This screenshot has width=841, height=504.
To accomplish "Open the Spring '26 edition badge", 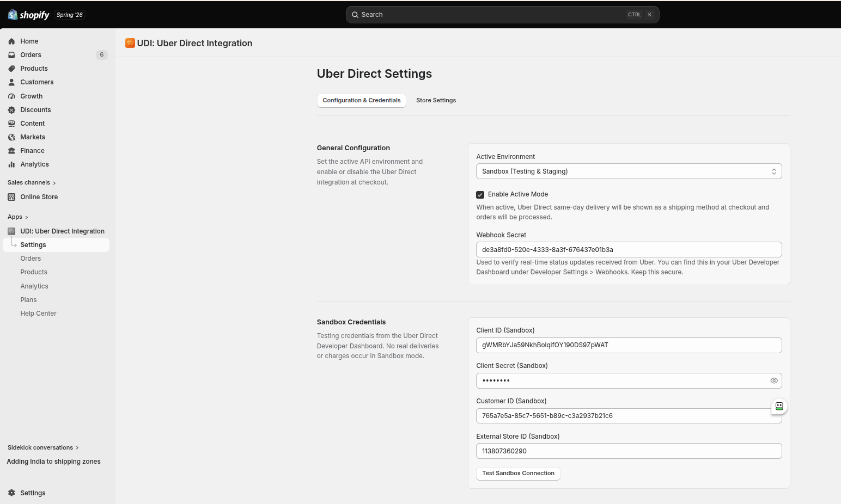I will pos(70,15).
